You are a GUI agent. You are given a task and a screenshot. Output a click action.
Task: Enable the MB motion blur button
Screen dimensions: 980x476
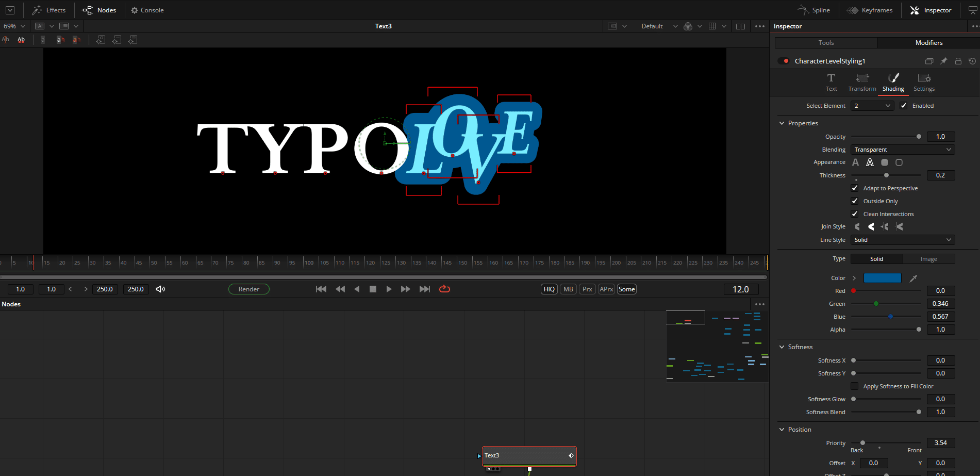tap(568, 289)
